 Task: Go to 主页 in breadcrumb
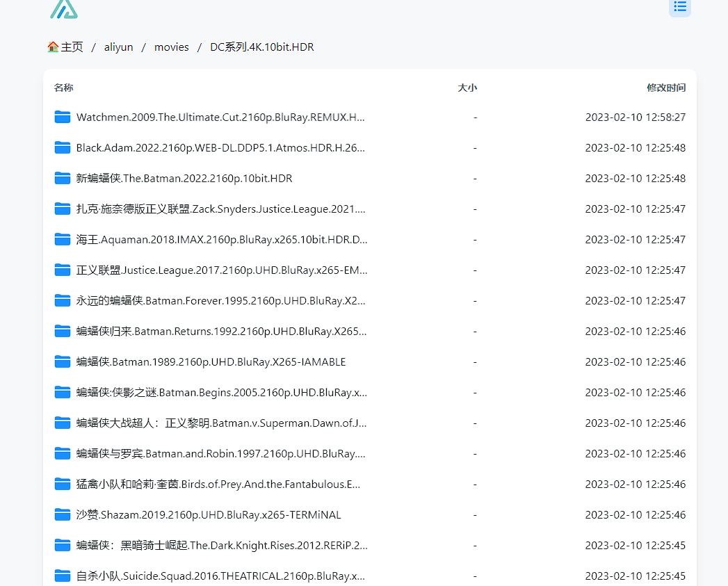coord(72,47)
